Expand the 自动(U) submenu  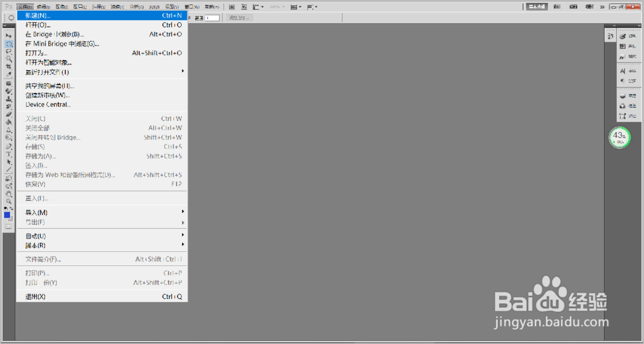point(102,236)
